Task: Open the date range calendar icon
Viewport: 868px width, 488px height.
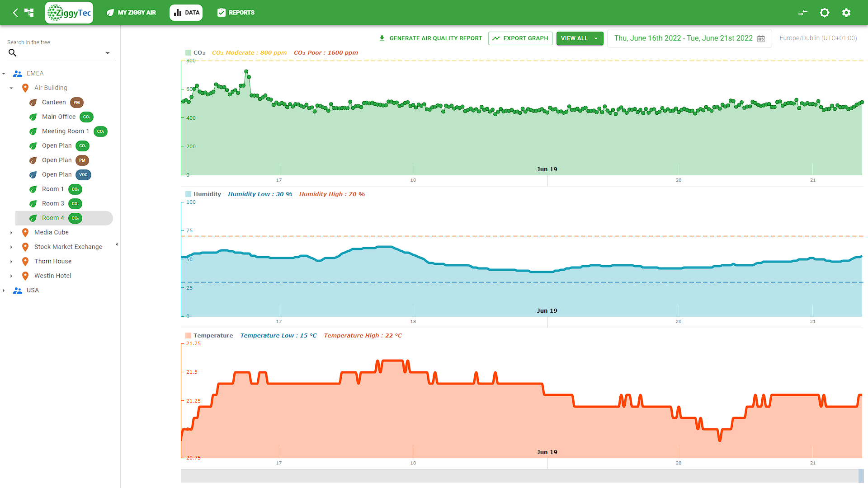Action: point(761,38)
